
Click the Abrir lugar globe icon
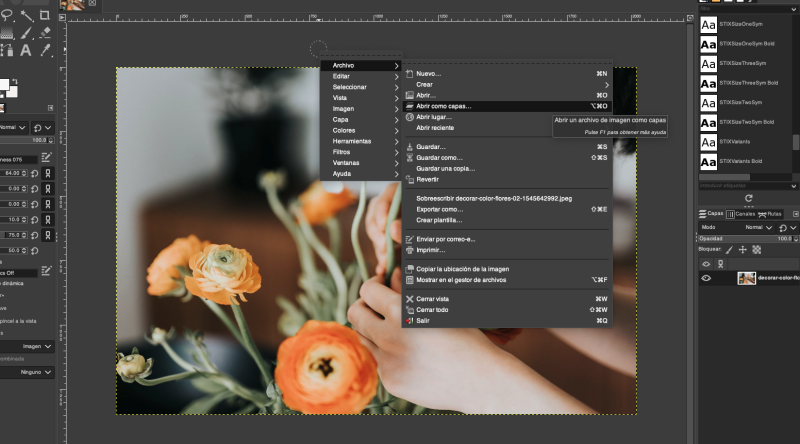(x=409, y=117)
